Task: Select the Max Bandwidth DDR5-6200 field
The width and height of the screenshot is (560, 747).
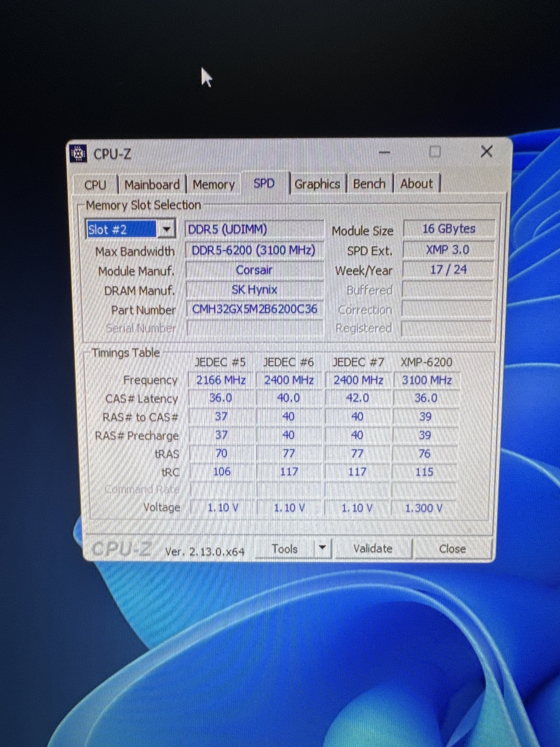Action: 254,250
